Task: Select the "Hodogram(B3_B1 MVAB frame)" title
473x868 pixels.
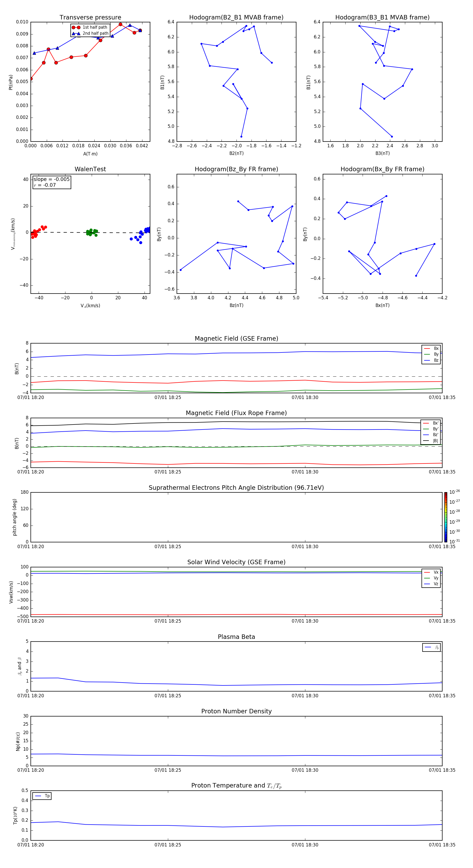Action: pyautogui.click(x=382, y=18)
